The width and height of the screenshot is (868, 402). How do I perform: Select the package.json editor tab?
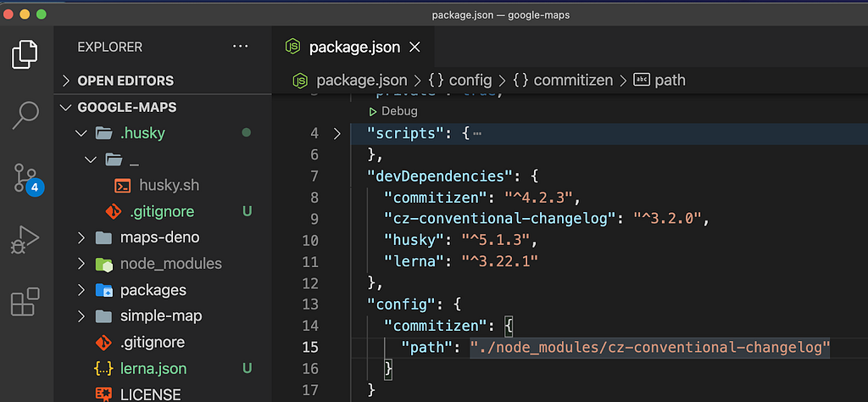tap(353, 47)
